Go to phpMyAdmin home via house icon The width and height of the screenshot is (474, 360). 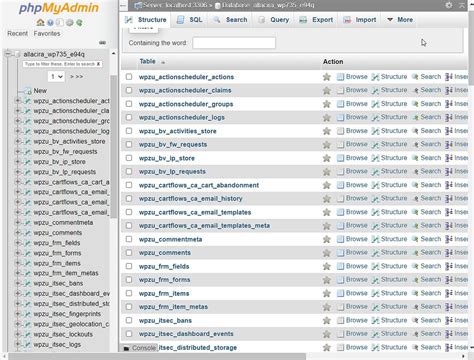(x=40, y=23)
